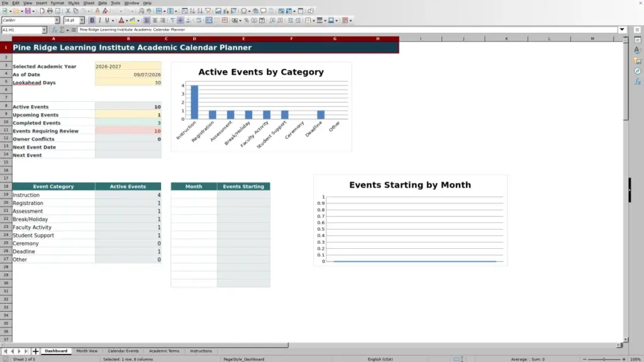Click the Export as PDF icon
Viewport: 644px width, 362px height.
(42, 11)
